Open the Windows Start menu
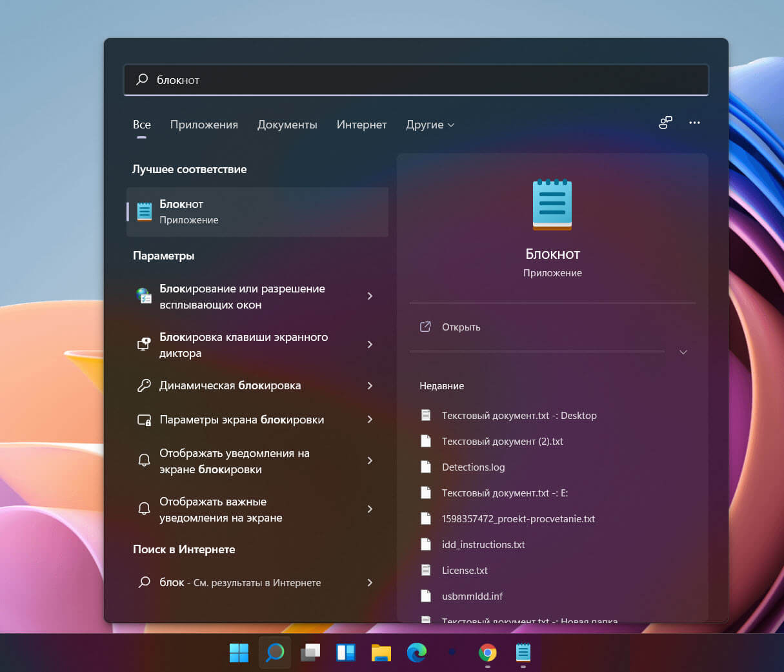Viewport: 784px width, 672px height. pyautogui.click(x=239, y=653)
